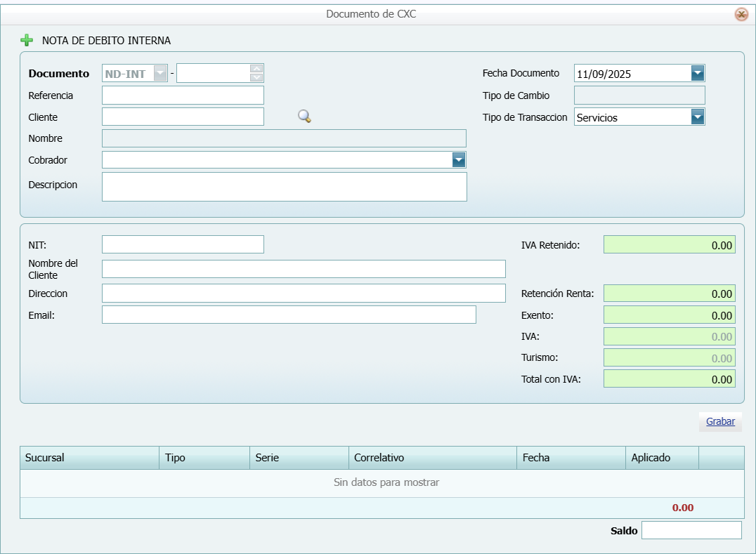The height and width of the screenshot is (554, 756).
Task: Select the Descripcion text area
Action: pyautogui.click(x=284, y=187)
